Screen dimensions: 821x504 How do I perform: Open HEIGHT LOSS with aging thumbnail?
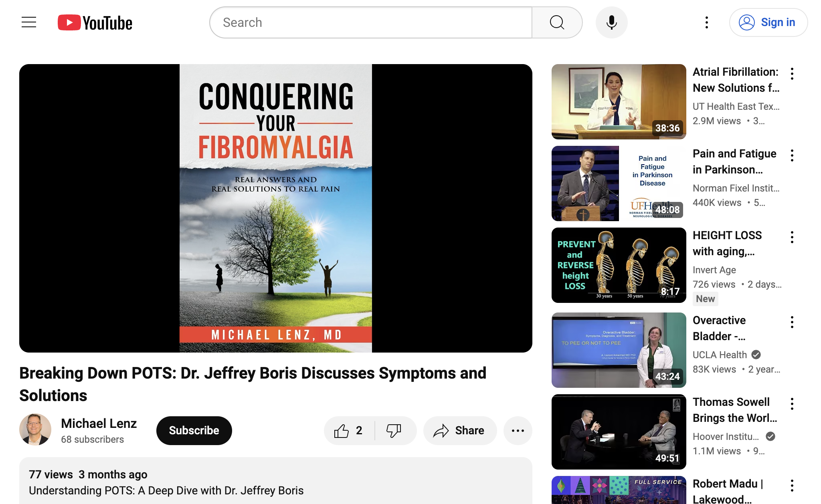click(x=619, y=265)
